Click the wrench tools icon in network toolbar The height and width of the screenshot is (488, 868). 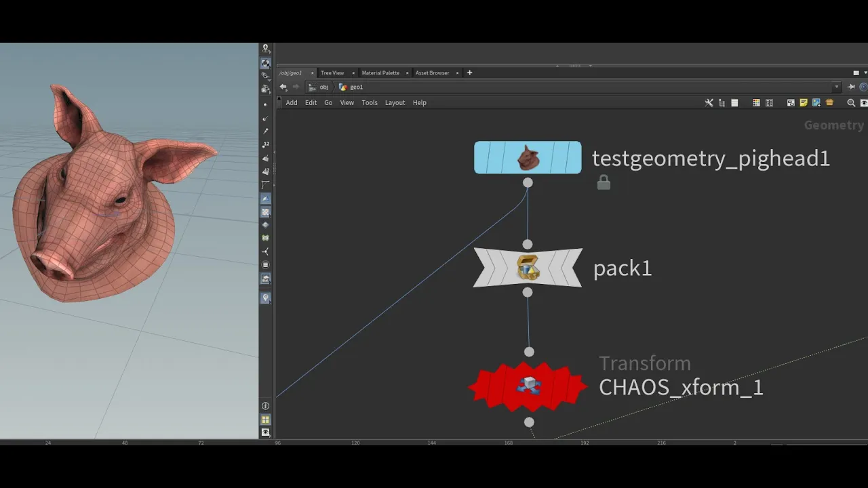pos(709,103)
